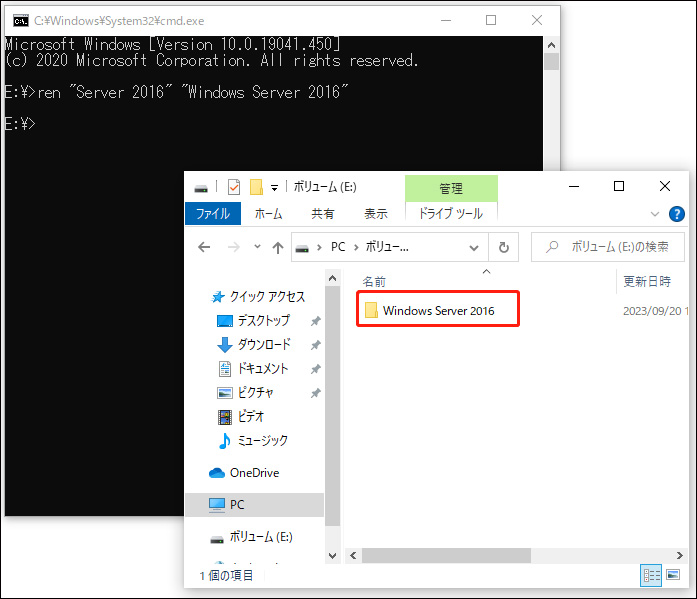This screenshot has height=599, width=697.
Task: Click the ren command line in cmd
Action: tap(177, 92)
